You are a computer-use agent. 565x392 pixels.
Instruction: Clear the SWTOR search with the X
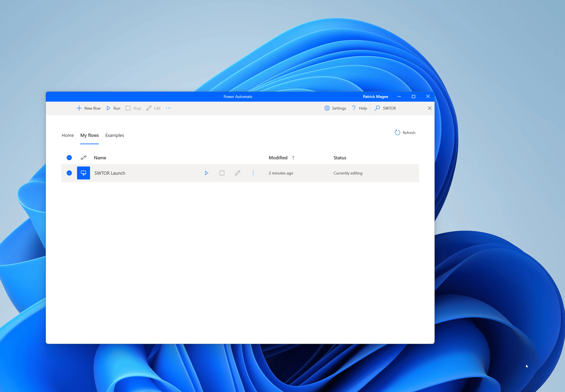tap(430, 108)
